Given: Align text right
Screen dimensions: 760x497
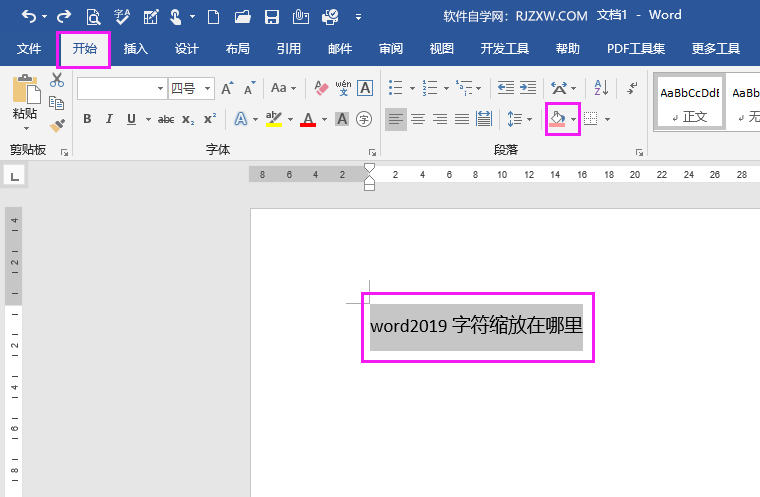Looking at the screenshot, I should 440,119.
